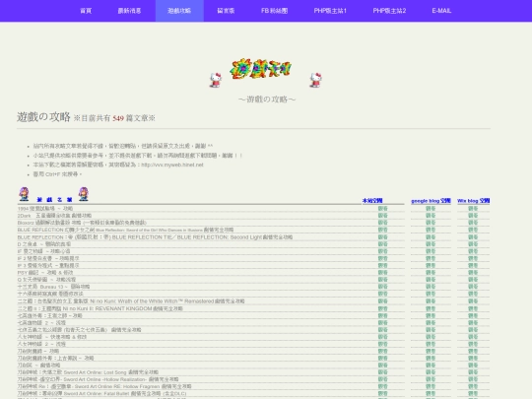The image size is (532, 399).
Task: Open 本站空間 觀看 for Fatal Bullet row
Action: [x=382, y=393]
